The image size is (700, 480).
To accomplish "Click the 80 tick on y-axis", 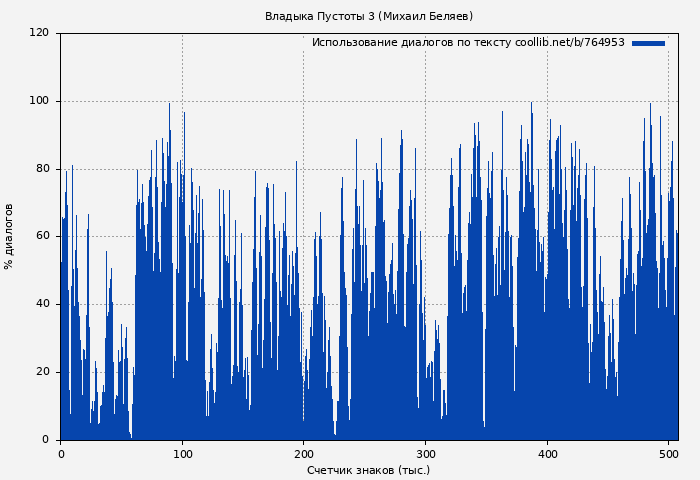I will [x=42, y=169].
